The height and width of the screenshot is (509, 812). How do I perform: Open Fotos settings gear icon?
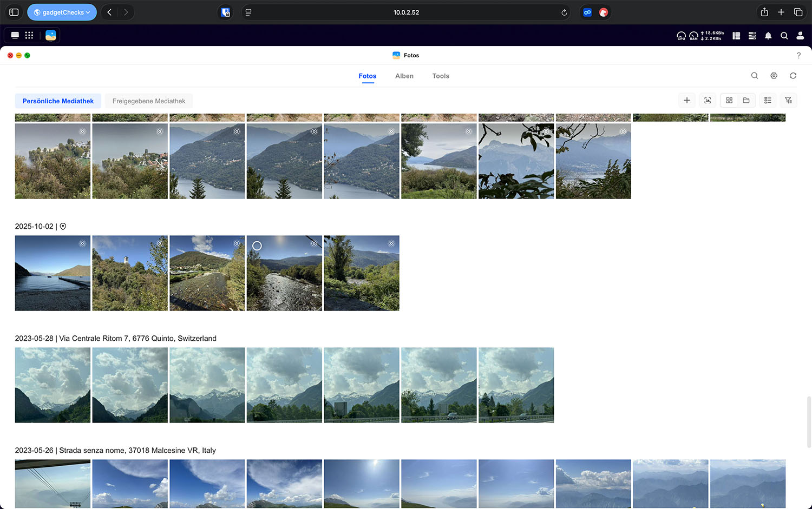tap(774, 76)
